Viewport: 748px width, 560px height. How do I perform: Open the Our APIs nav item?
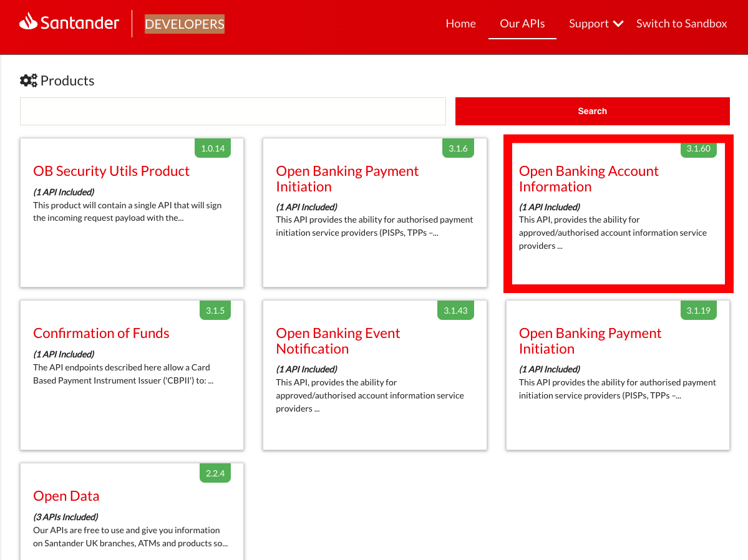click(522, 23)
